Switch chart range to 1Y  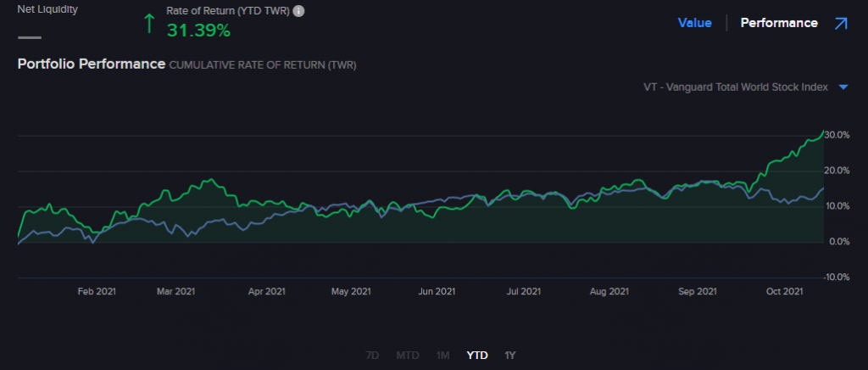(509, 355)
